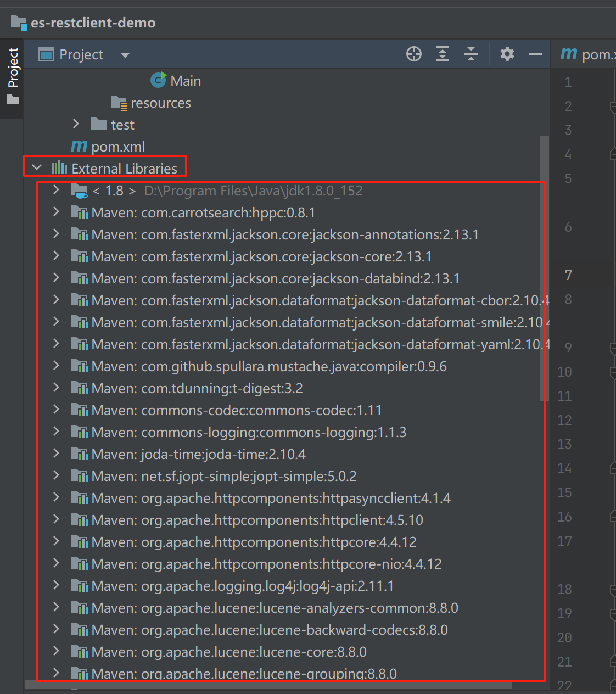Click the JDK 1.8 folder icon
This screenshot has height=694, width=616.
coord(80,191)
